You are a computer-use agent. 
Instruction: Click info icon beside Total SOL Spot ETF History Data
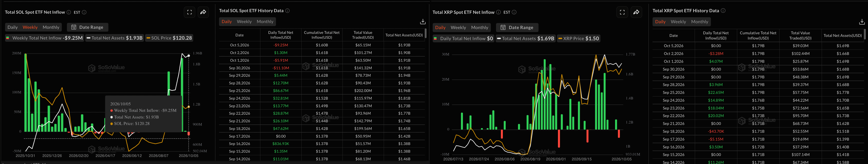287,11
